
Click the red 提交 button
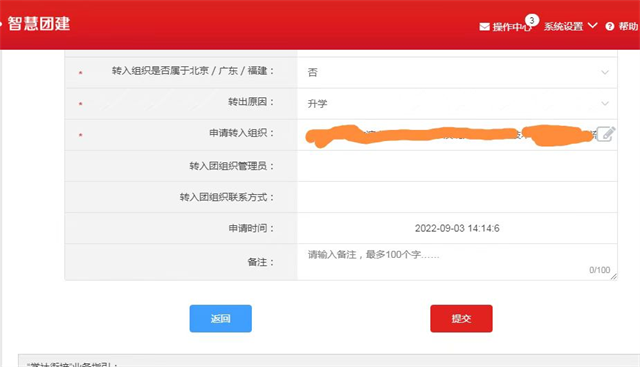click(461, 318)
